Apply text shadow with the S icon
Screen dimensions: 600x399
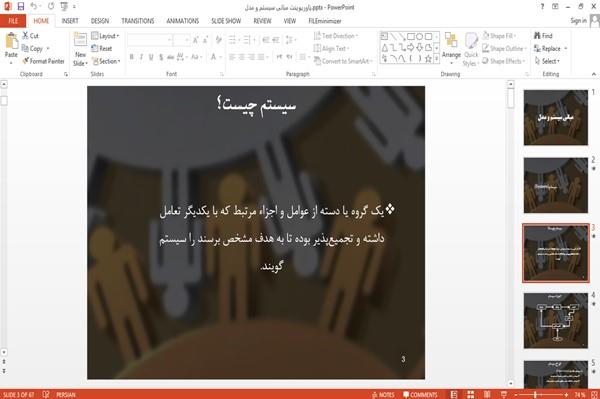click(x=161, y=57)
